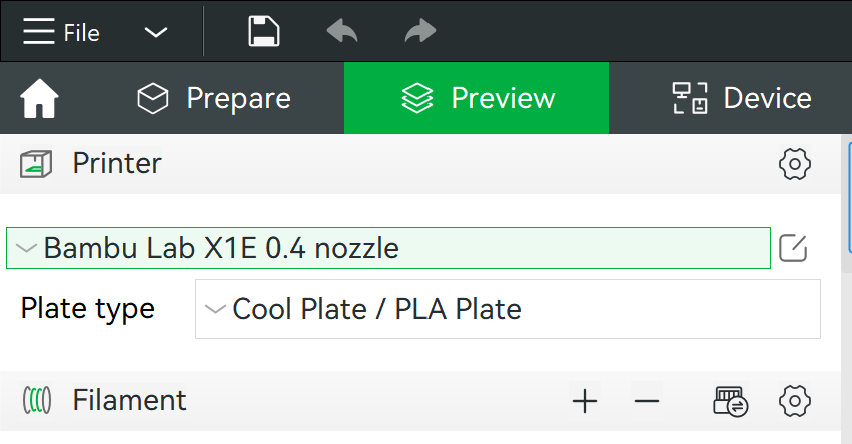Viewport: 852px width, 444px height.
Task: Go to the Home screen
Action: point(40,99)
